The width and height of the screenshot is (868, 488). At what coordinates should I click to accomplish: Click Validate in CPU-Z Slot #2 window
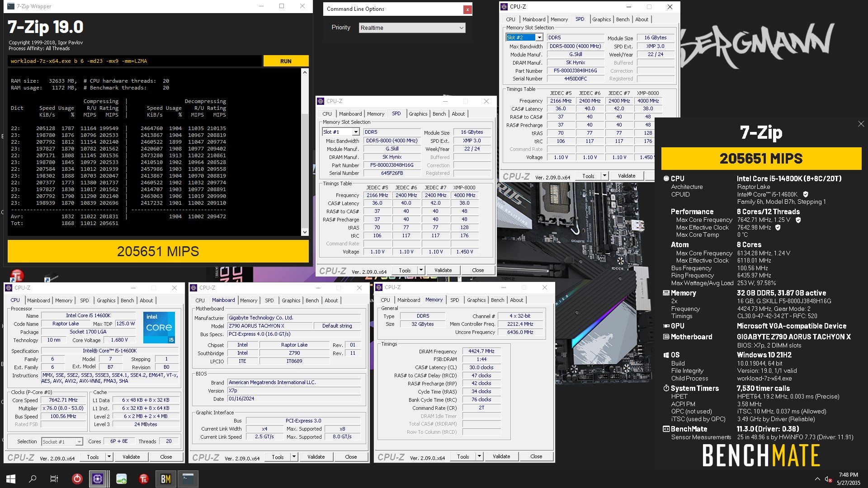coord(627,176)
